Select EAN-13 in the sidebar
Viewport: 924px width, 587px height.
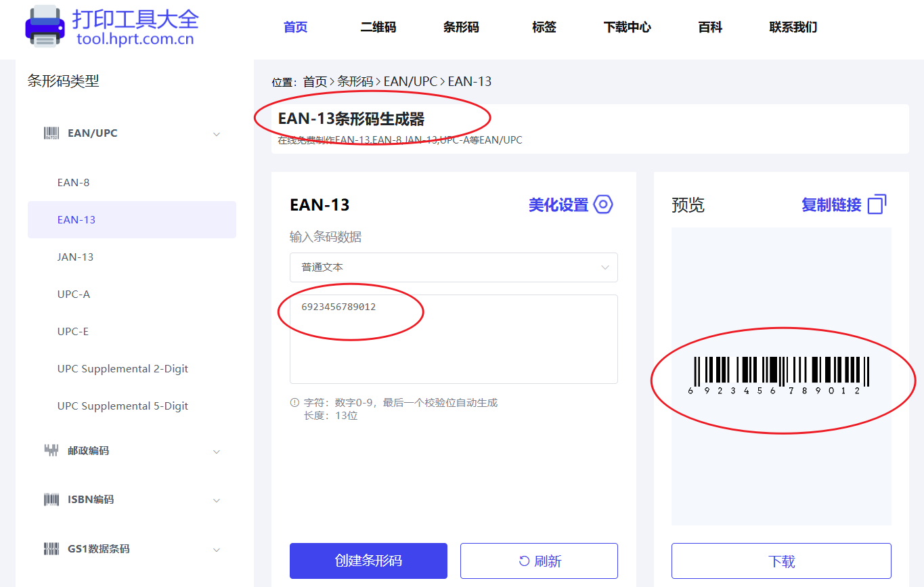pyautogui.click(x=132, y=219)
